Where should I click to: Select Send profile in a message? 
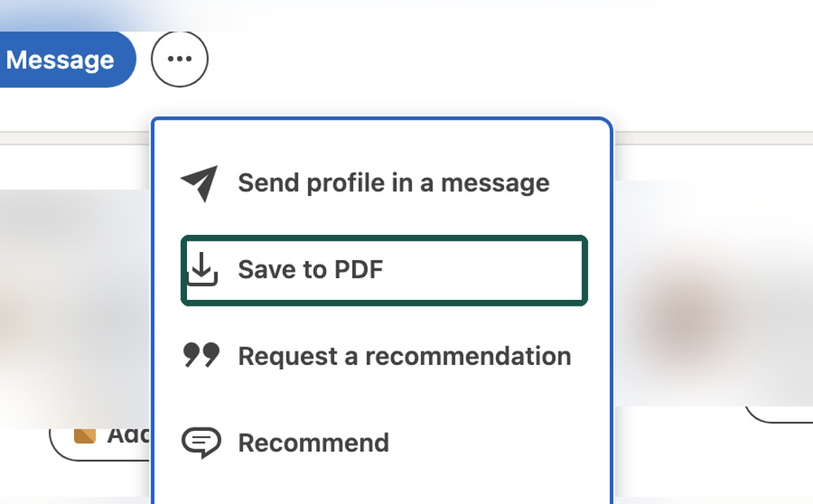click(384, 183)
